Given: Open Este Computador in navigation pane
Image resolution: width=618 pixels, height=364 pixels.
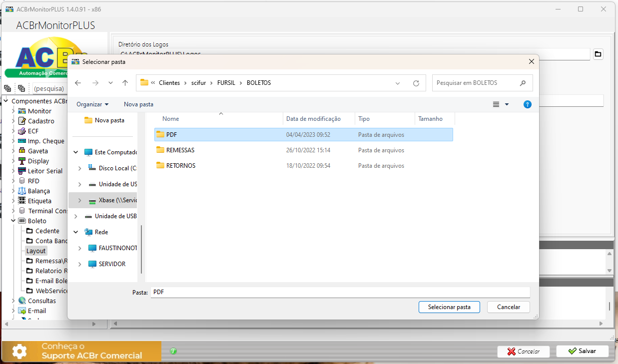Looking at the screenshot, I should (x=116, y=152).
